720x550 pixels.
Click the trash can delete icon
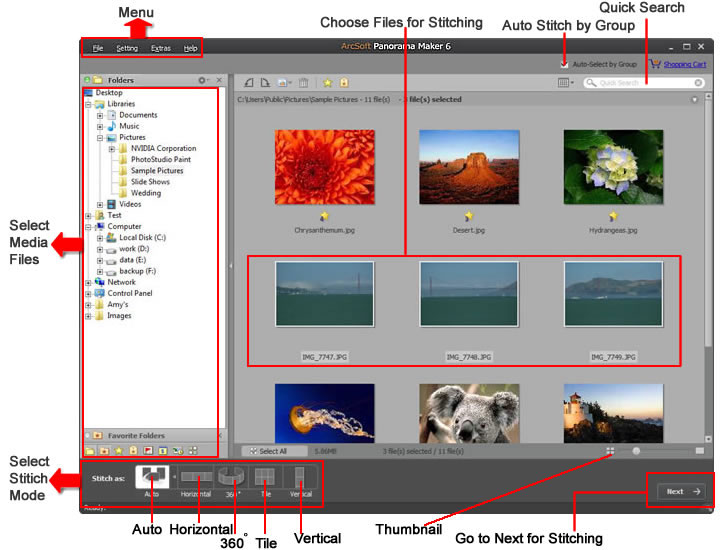pyautogui.click(x=304, y=83)
